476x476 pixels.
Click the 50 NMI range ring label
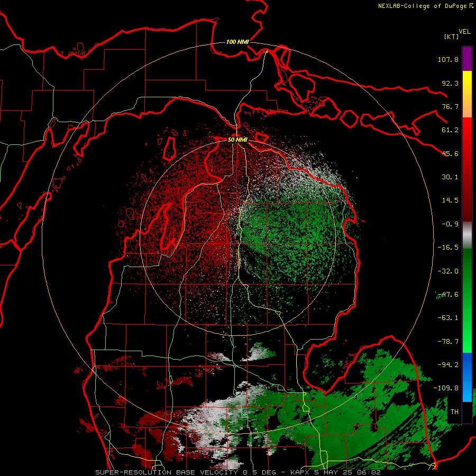click(x=237, y=140)
